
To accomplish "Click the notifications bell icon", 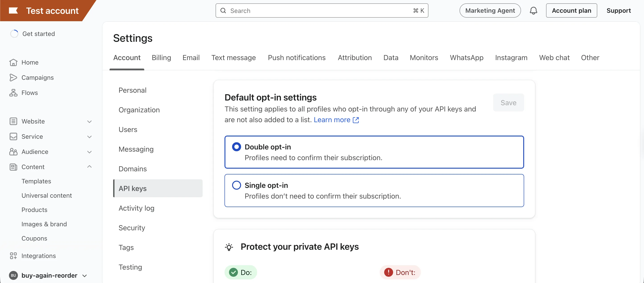I will coord(533,10).
